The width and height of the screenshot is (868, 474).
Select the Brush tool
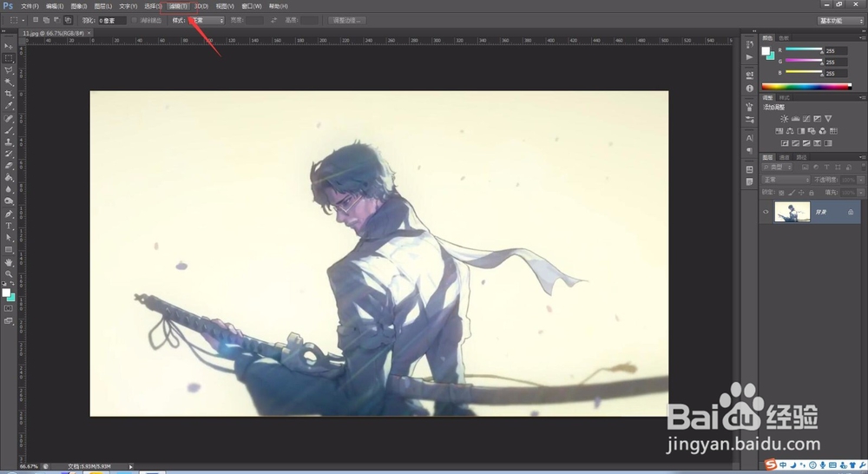[x=9, y=130]
